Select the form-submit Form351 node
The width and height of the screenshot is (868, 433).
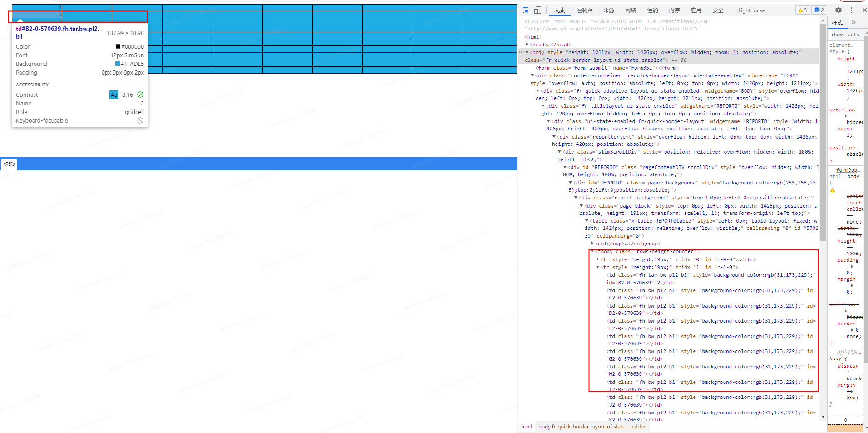(x=607, y=68)
